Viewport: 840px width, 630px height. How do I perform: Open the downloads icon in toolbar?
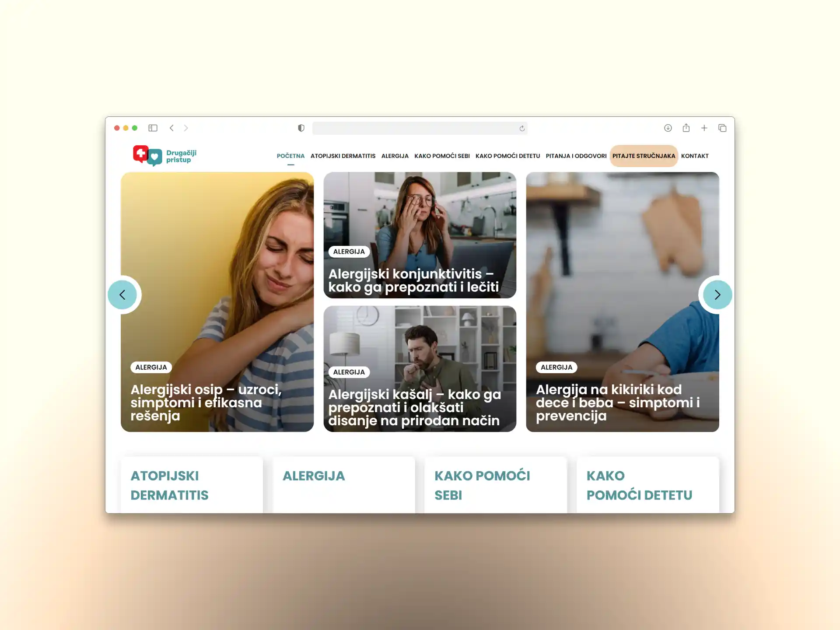[668, 128]
